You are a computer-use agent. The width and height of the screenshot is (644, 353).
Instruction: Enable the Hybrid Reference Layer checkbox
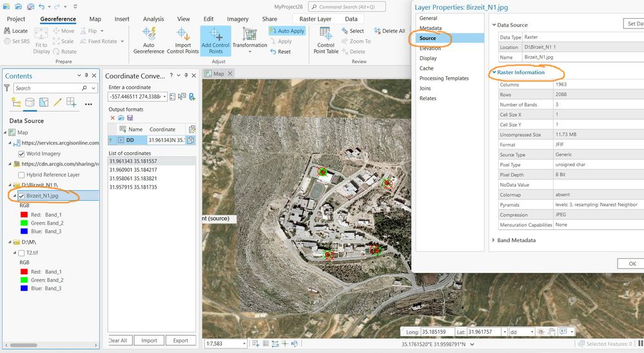point(21,175)
